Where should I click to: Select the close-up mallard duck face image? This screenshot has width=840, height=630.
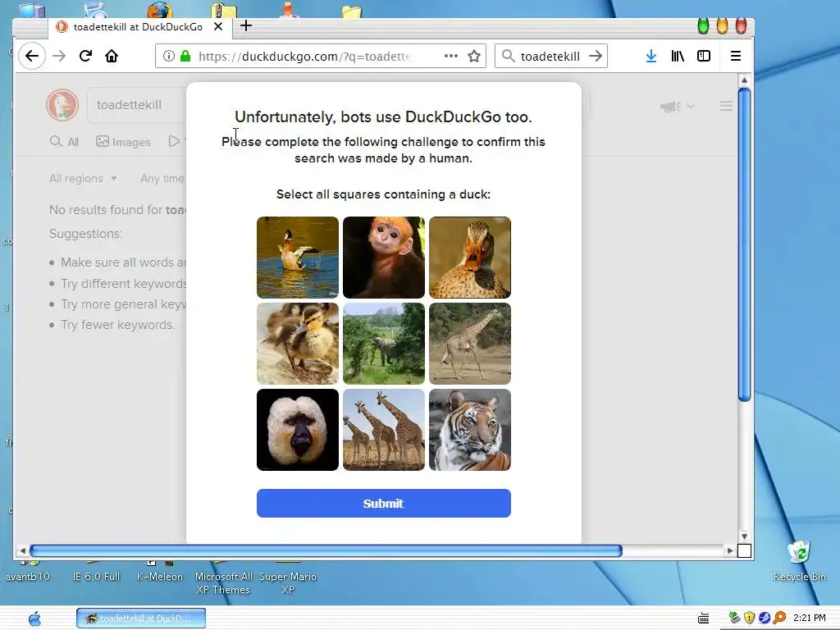pos(470,258)
